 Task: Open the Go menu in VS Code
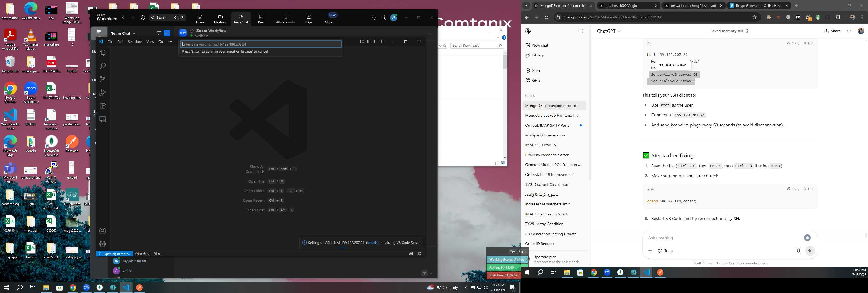tap(161, 42)
